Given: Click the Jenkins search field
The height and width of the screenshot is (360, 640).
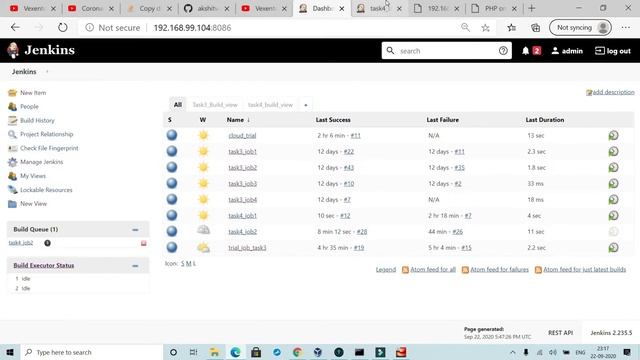Looking at the screenshot, I should 447,51.
